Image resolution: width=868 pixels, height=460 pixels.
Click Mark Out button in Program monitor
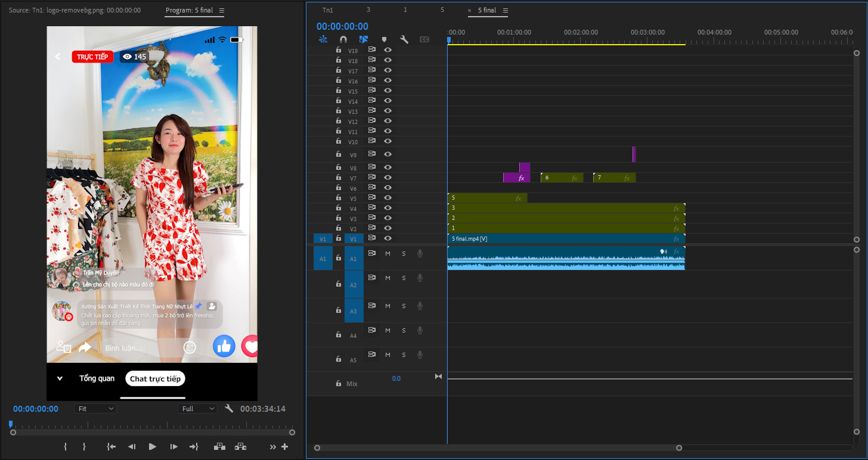click(x=85, y=446)
